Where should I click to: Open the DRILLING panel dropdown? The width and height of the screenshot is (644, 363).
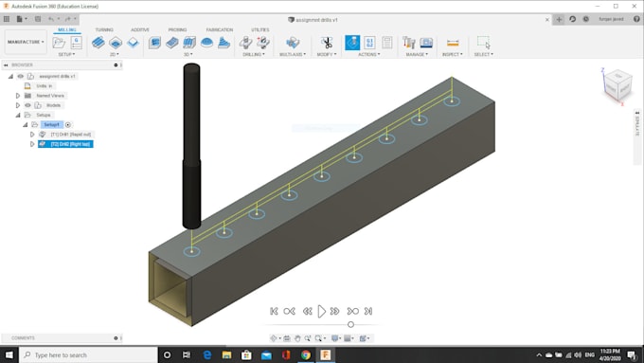[254, 54]
